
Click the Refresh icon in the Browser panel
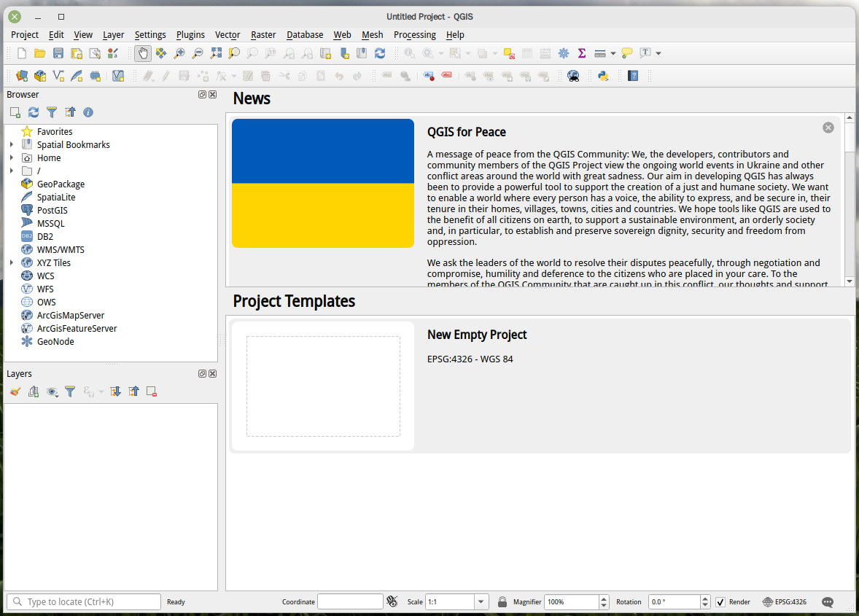pyautogui.click(x=34, y=112)
